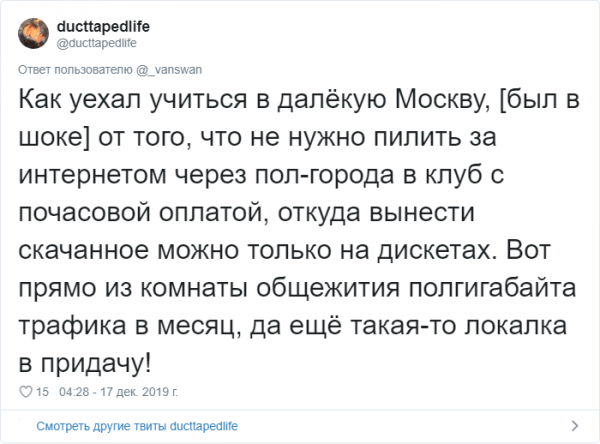Click the word 'общежития' in the tweet
This screenshot has width=600, height=444.
(x=328, y=288)
